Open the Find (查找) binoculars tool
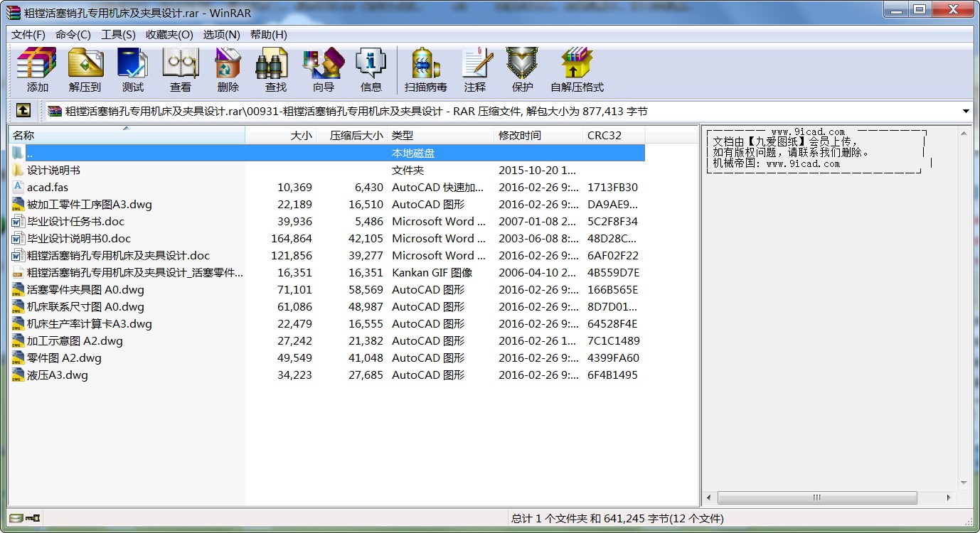Viewport: 980px width, 533px height. pyautogui.click(x=275, y=70)
